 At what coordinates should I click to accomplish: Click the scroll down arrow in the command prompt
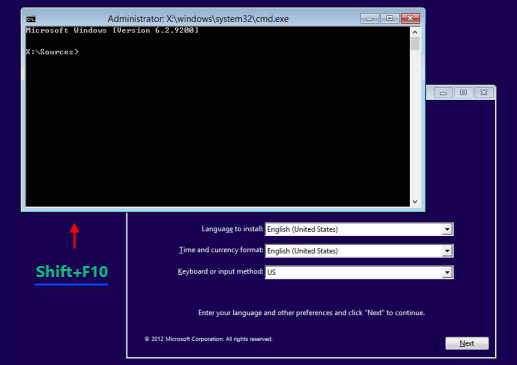click(x=415, y=201)
